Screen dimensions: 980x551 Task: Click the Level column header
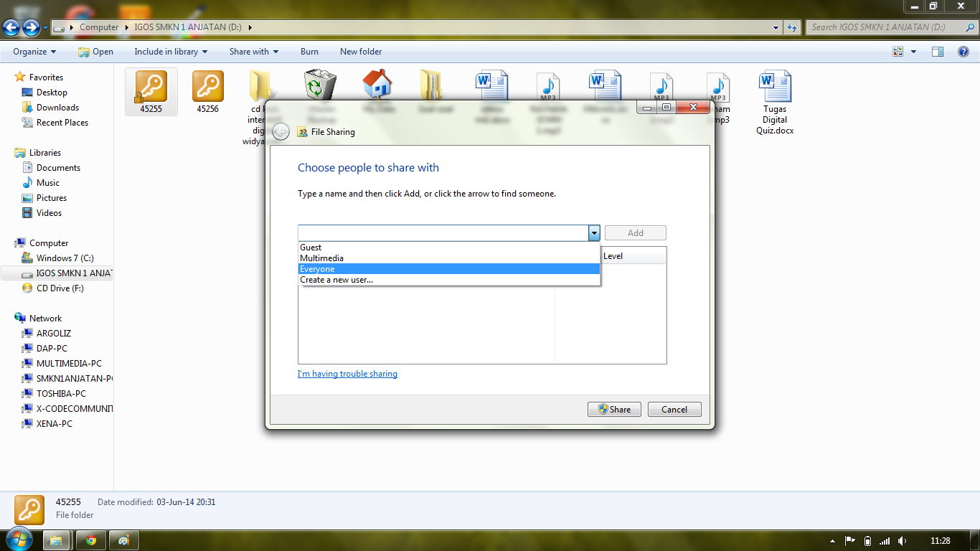613,256
